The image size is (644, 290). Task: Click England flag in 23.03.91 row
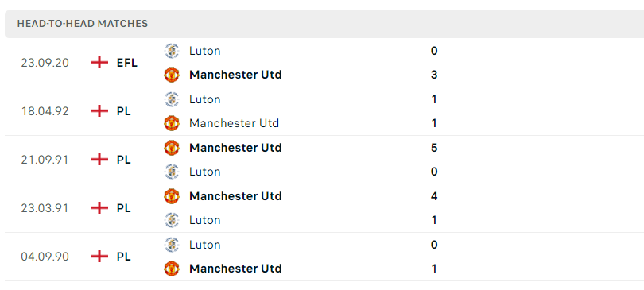click(x=99, y=208)
